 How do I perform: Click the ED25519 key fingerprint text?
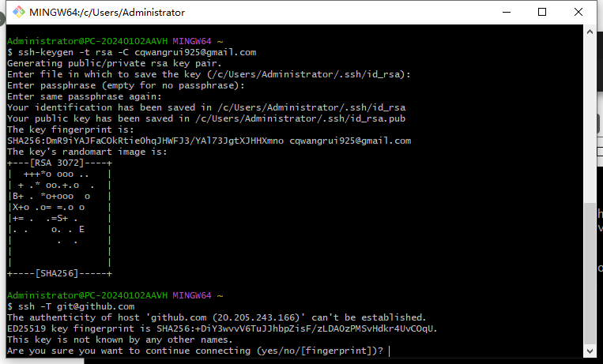click(x=223, y=328)
